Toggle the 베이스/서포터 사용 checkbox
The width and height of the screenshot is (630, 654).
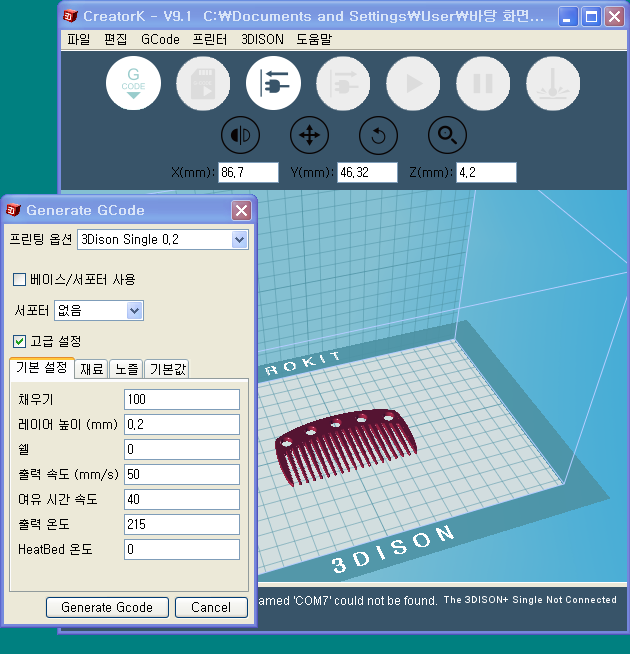pyautogui.click(x=20, y=279)
